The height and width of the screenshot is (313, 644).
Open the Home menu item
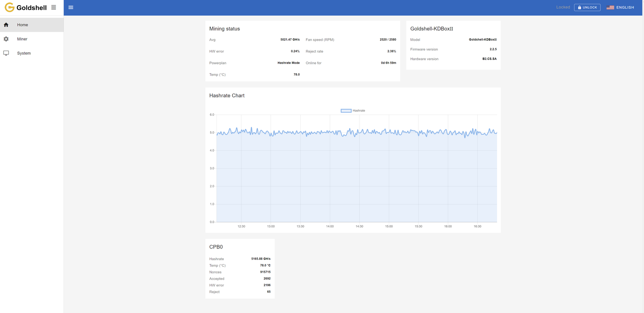(x=32, y=25)
